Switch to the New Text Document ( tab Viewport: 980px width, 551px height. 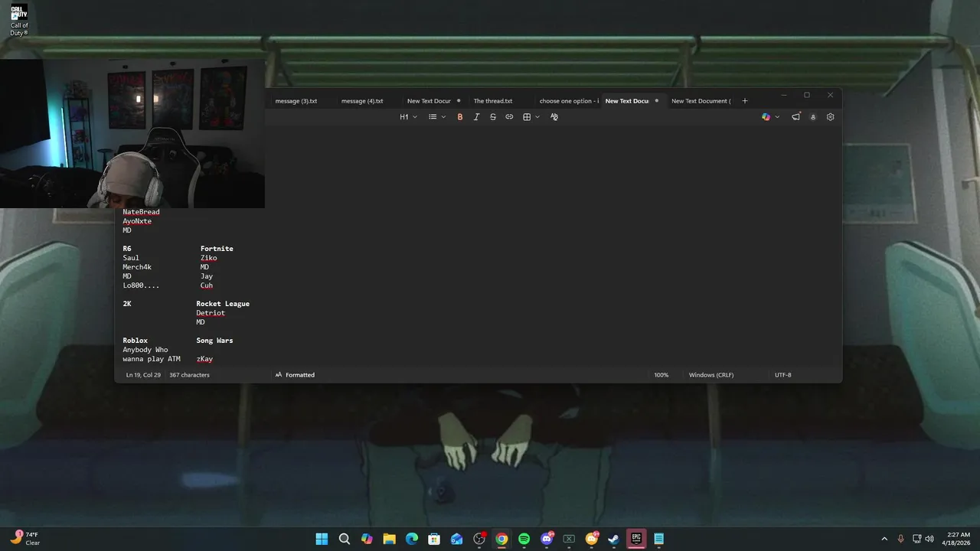tap(701, 101)
